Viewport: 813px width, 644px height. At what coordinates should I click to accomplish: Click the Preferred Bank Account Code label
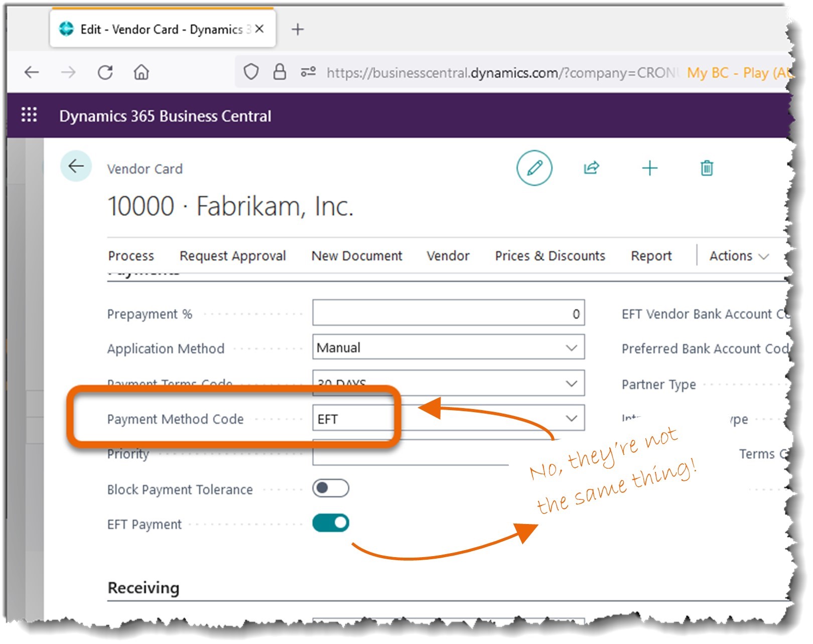click(x=706, y=349)
